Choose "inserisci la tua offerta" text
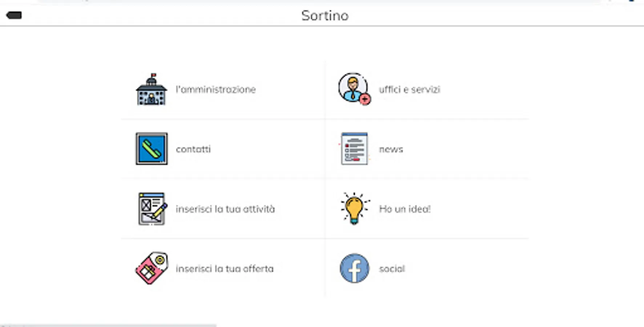This screenshot has width=644, height=327. coord(224,269)
